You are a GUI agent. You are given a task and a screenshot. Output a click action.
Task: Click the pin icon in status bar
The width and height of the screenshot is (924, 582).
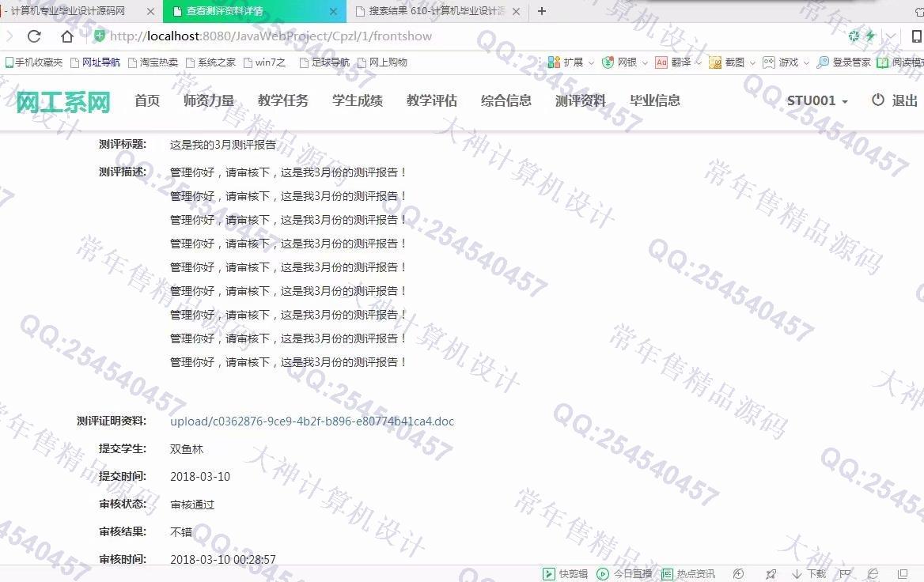771,574
